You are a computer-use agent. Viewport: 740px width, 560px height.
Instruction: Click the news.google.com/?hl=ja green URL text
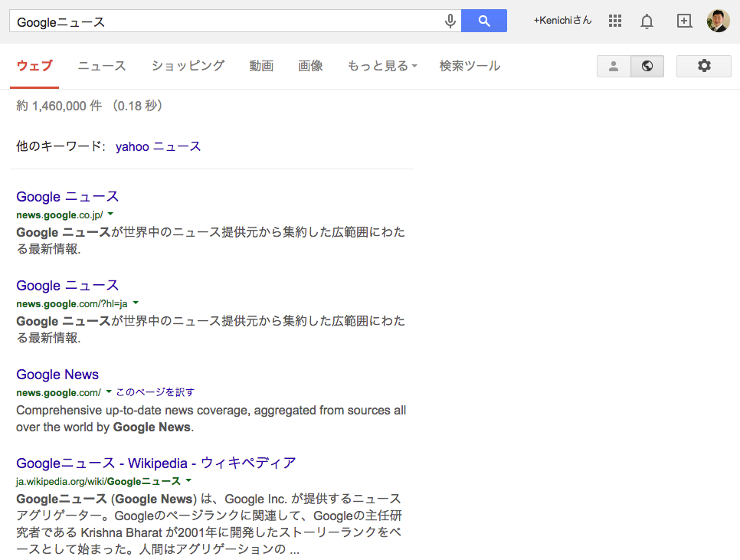point(72,304)
